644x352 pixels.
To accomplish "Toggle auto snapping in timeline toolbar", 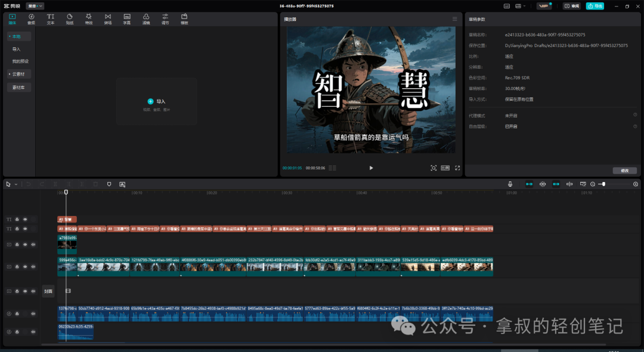I will (x=543, y=184).
